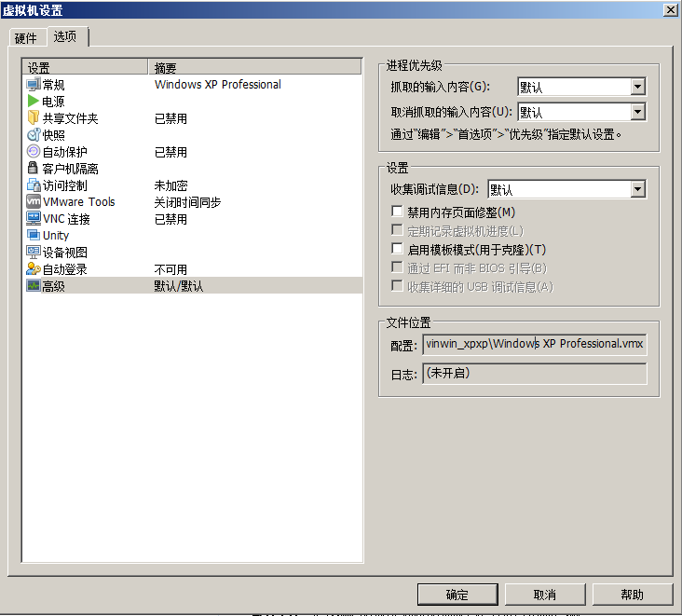Click '已禁用' summary for 自动保护
The image size is (682, 616).
[170, 152]
